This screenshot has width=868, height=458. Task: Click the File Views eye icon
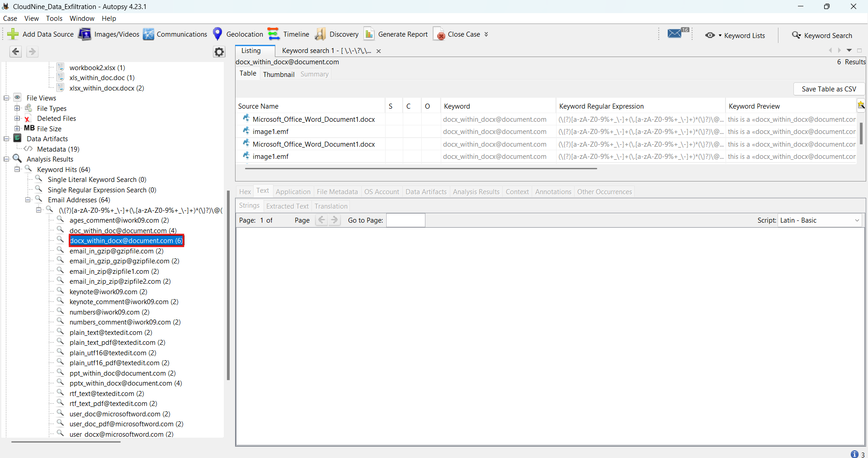pos(18,98)
